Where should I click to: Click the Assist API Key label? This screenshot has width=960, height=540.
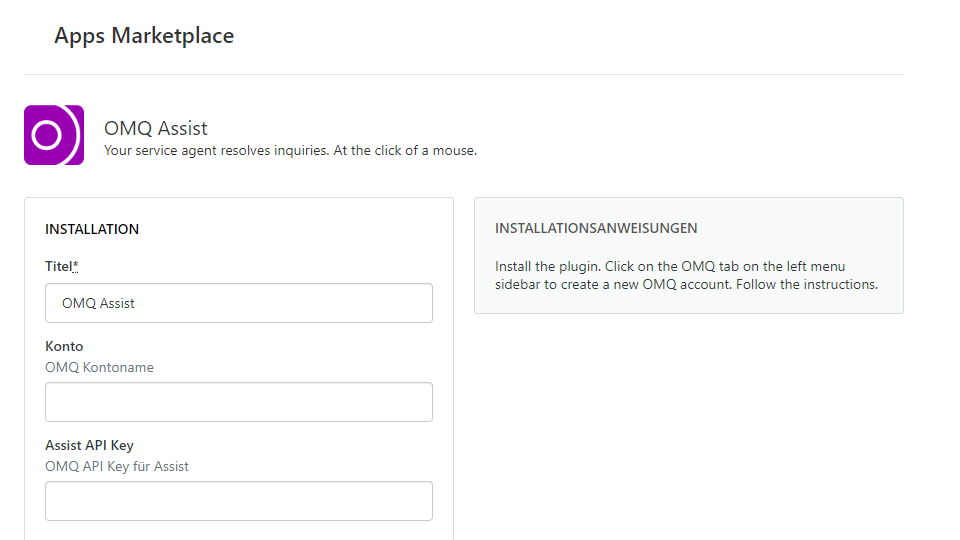pyautogui.click(x=89, y=446)
